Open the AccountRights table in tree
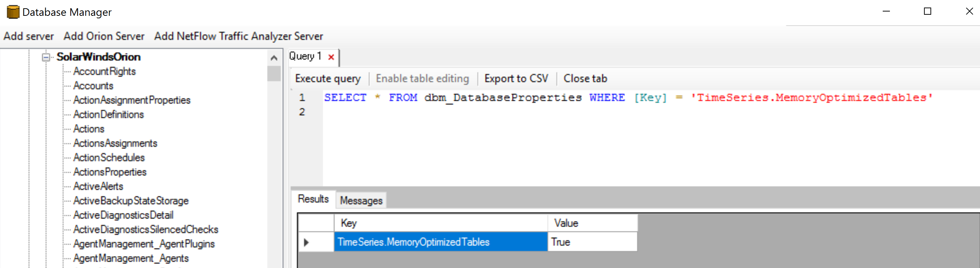 pyautogui.click(x=104, y=71)
